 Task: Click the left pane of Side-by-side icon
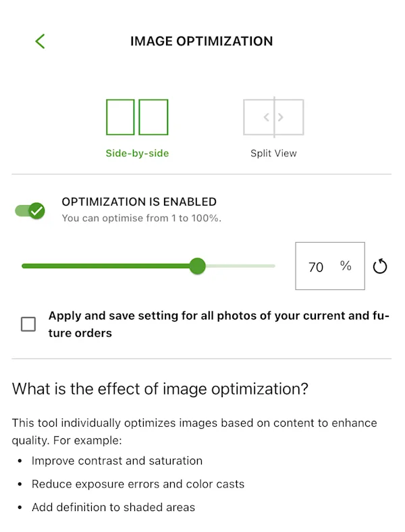click(x=121, y=117)
